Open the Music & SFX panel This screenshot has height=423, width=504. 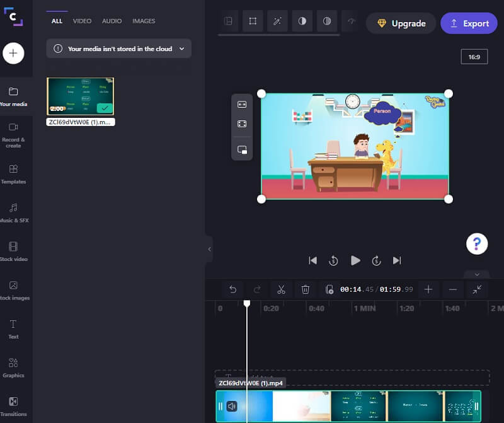pos(13,211)
